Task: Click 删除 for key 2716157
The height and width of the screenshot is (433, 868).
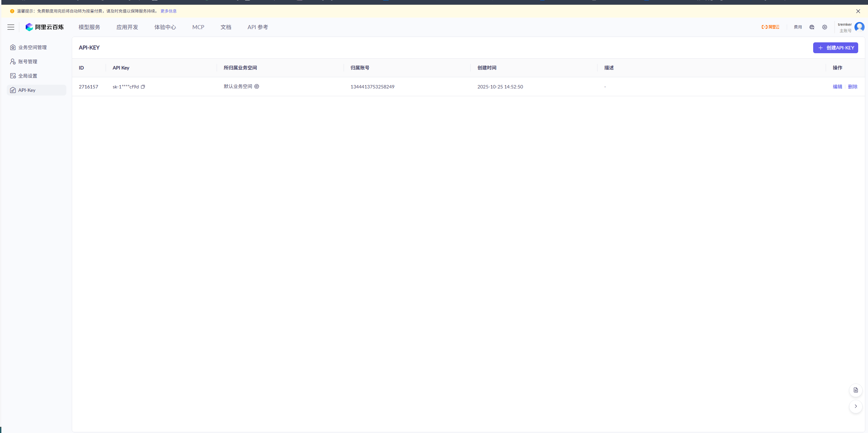Action: coord(852,87)
